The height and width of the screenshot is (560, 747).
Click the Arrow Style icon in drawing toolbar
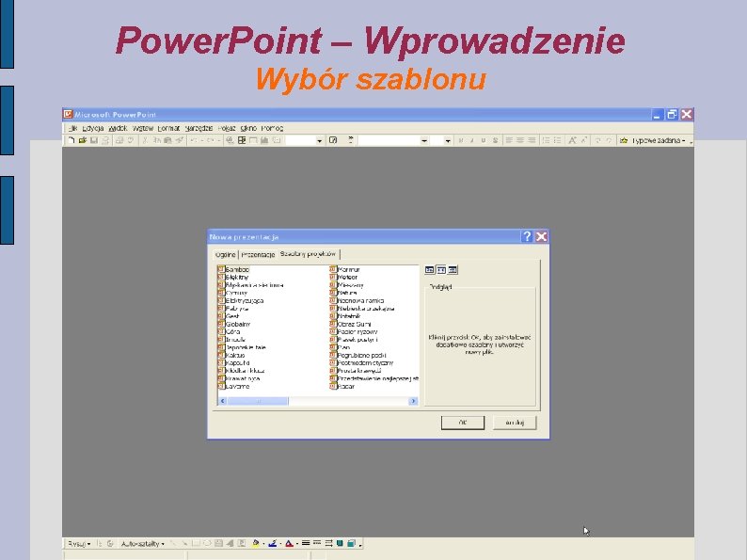328,543
